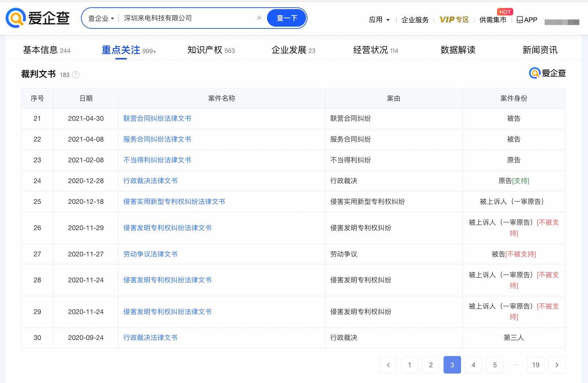
Task: Click the 日期 column header
Action: pyautogui.click(x=86, y=98)
